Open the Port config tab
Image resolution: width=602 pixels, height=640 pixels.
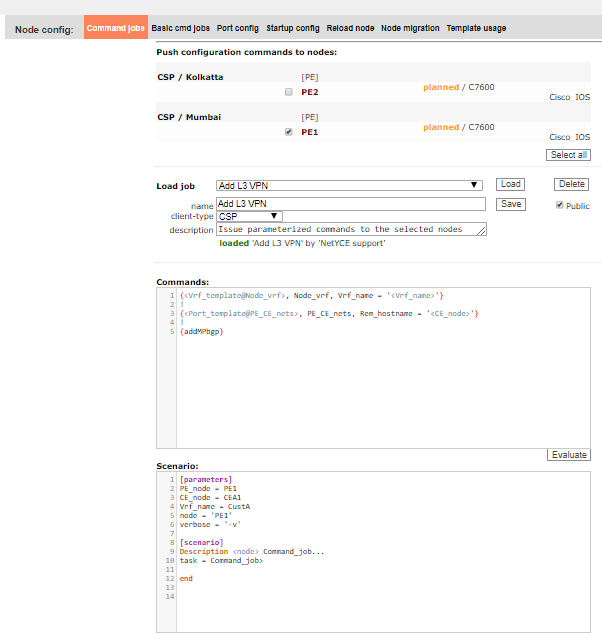point(238,28)
